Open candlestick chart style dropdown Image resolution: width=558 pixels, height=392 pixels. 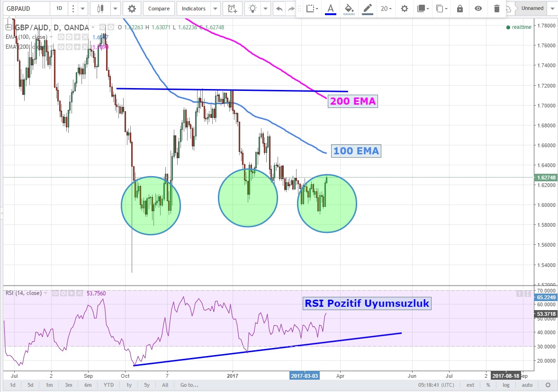pyautogui.click(x=116, y=9)
